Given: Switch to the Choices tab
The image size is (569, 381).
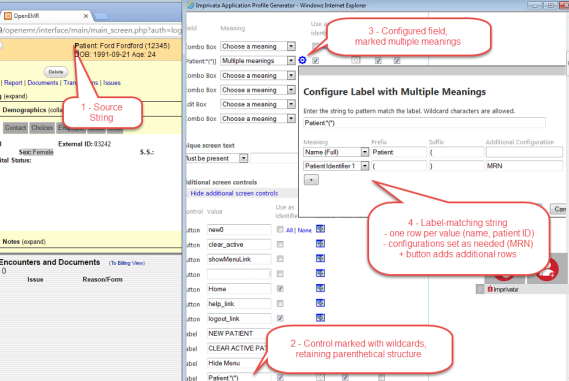Looking at the screenshot, I should (x=42, y=128).
